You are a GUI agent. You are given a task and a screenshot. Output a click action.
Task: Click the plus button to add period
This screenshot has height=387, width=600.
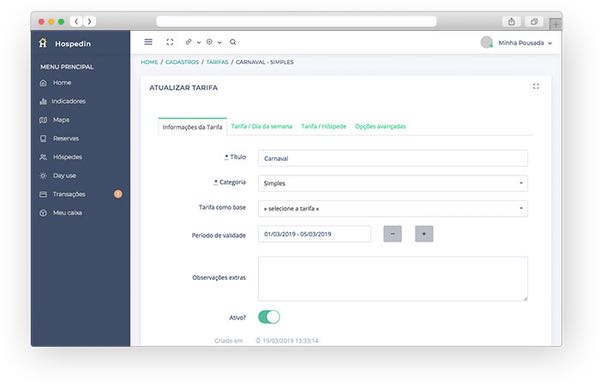(x=424, y=234)
